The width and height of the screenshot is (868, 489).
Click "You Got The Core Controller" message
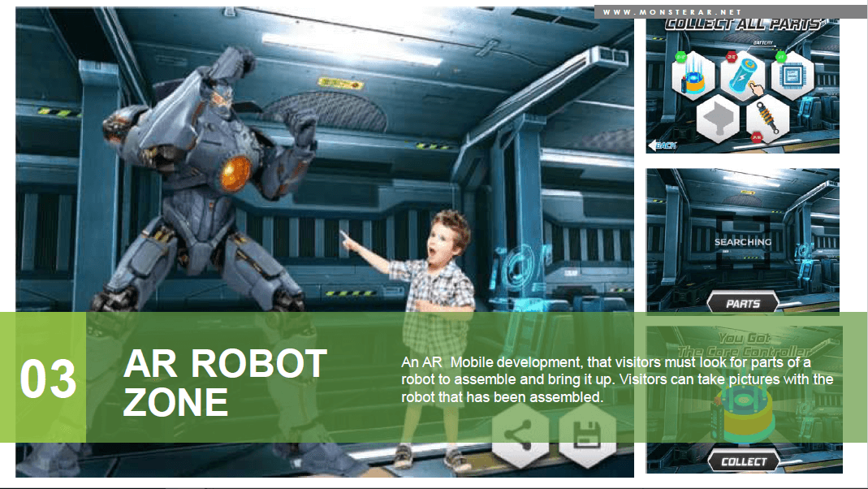pos(744,344)
